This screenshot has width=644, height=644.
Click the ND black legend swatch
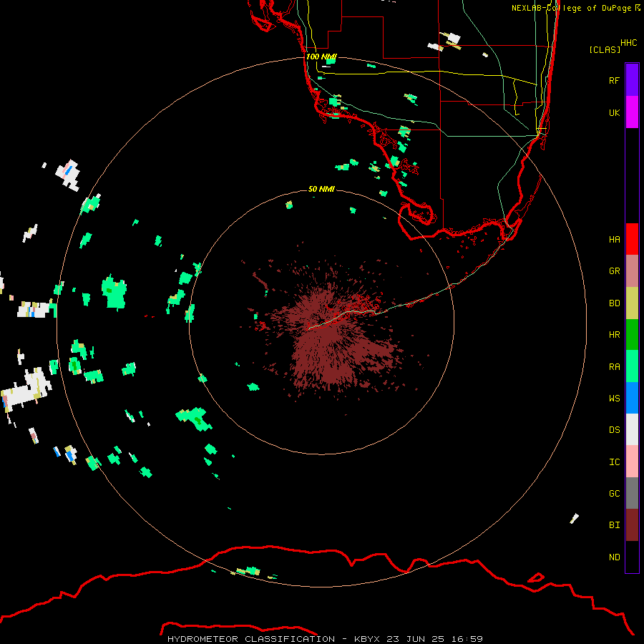[x=632, y=557]
